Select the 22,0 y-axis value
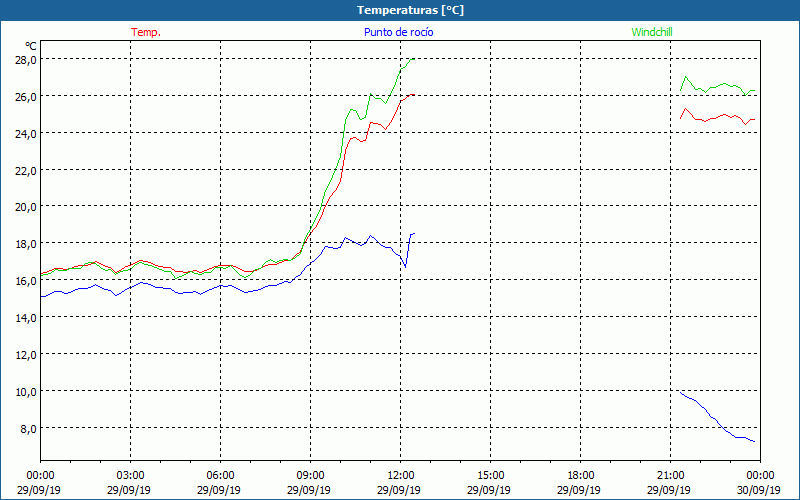 click(26, 170)
